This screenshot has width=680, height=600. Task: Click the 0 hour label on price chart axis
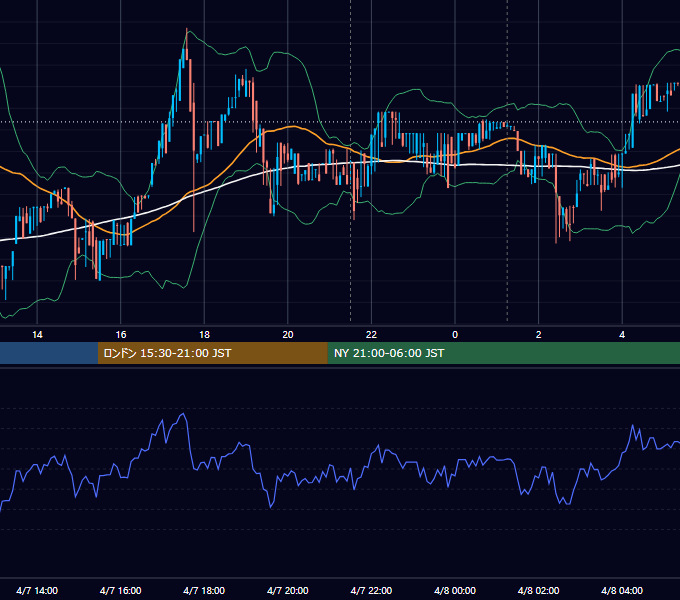click(455, 335)
